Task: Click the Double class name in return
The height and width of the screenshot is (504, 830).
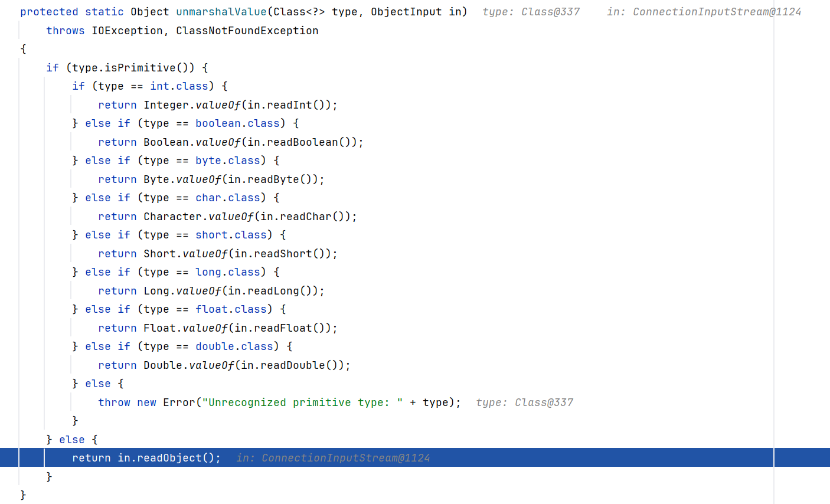Action: pyautogui.click(x=163, y=365)
